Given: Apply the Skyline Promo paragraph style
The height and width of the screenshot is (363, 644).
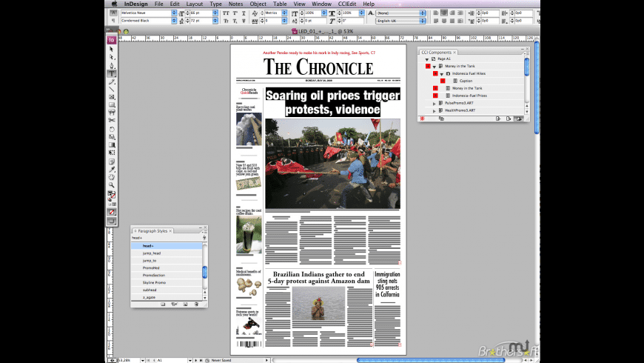Looking at the screenshot, I should (x=154, y=282).
